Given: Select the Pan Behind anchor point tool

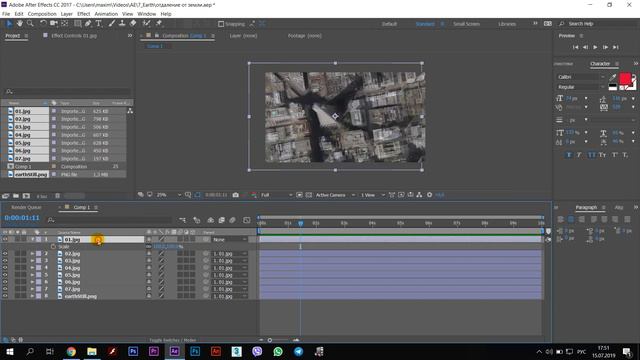Looking at the screenshot, I should [x=64, y=24].
